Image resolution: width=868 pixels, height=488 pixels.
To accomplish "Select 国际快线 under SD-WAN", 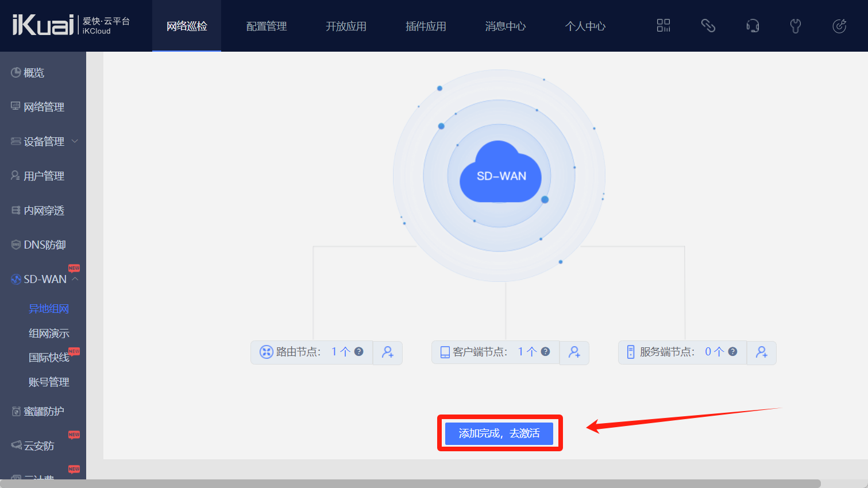I will click(49, 358).
